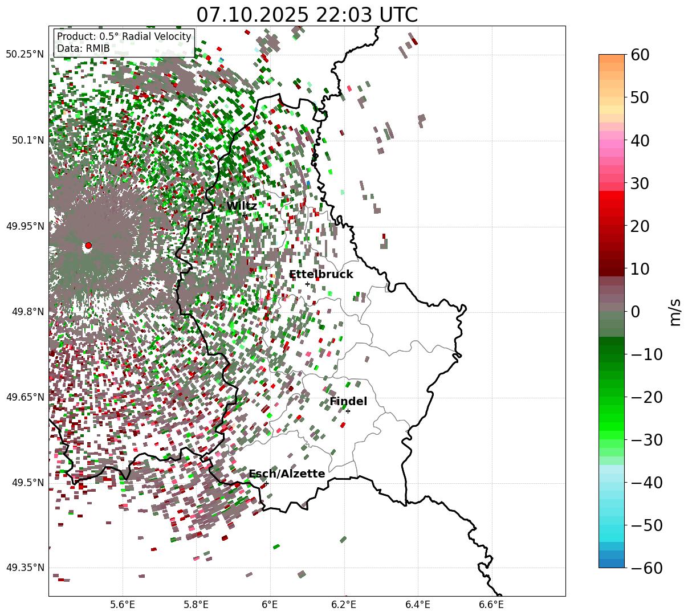The width and height of the screenshot is (688, 616).
Task: Click the colorbar tick label 20
Action: 641,226
